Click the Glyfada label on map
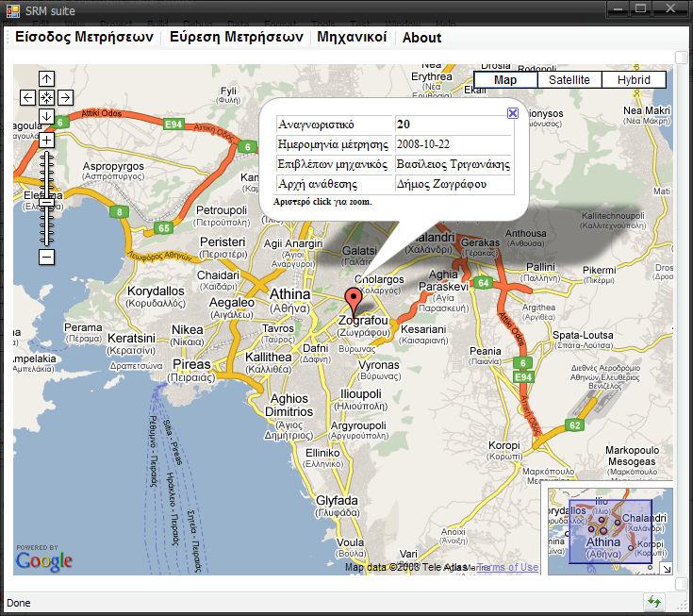The width and height of the screenshot is (693, 616). click(337, 501)
